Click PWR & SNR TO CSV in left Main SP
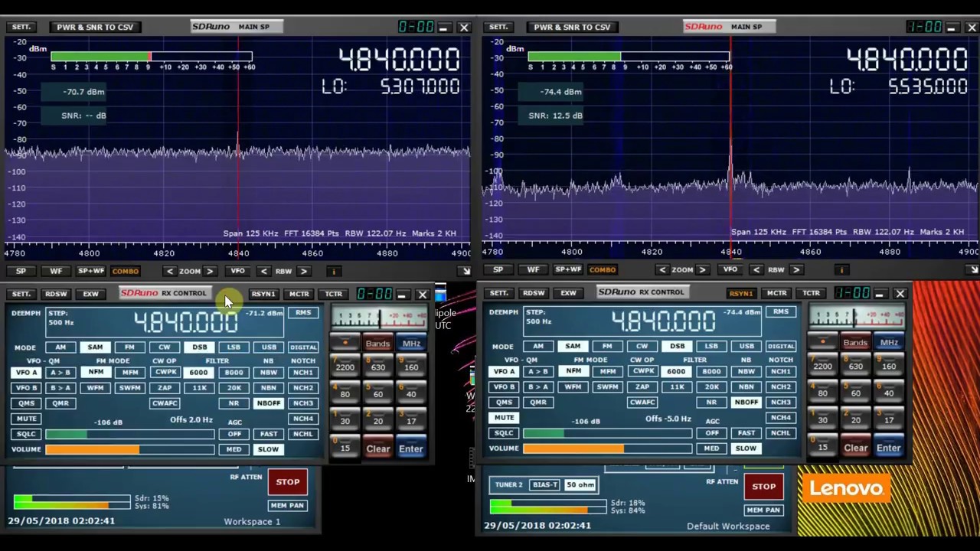The image size is (980, 551). 95,27
